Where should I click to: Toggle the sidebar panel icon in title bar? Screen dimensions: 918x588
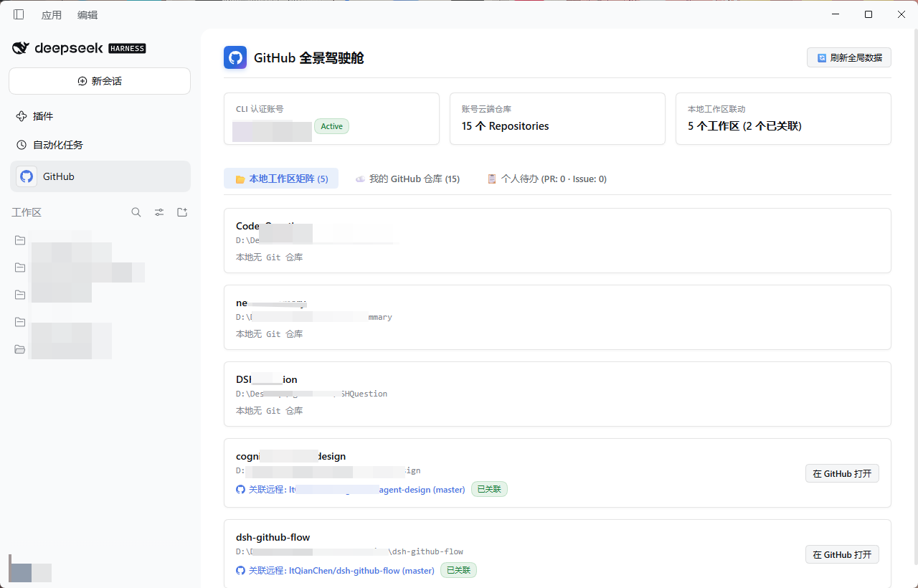pos(19,14)
